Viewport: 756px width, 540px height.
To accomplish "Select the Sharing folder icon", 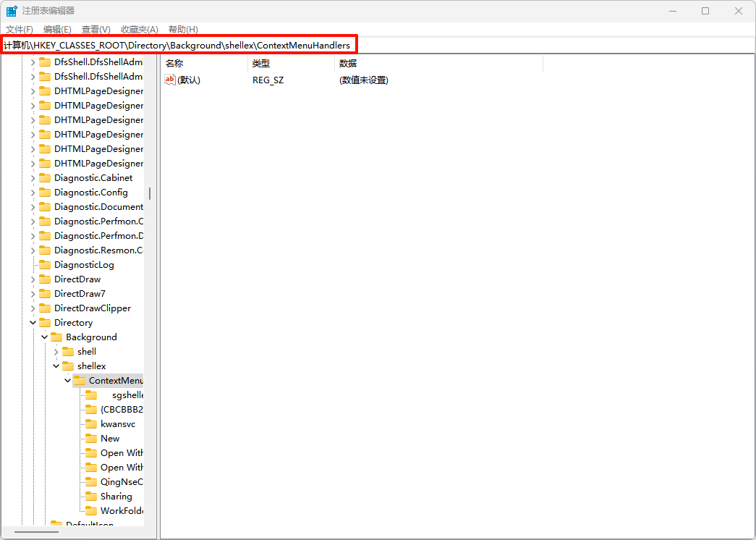I will point(90,497).
